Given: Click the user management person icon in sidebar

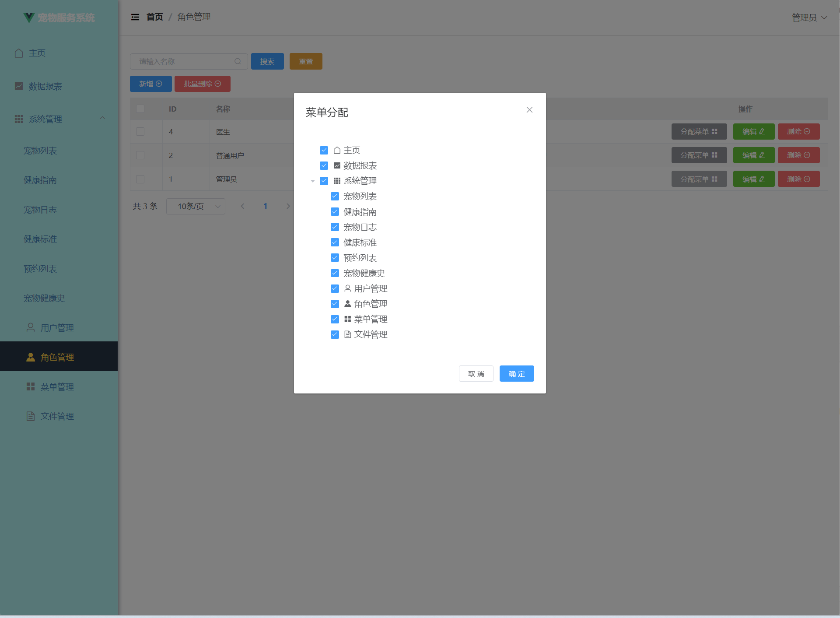Looking at the screenshot, I should click(x=31, y=327).
